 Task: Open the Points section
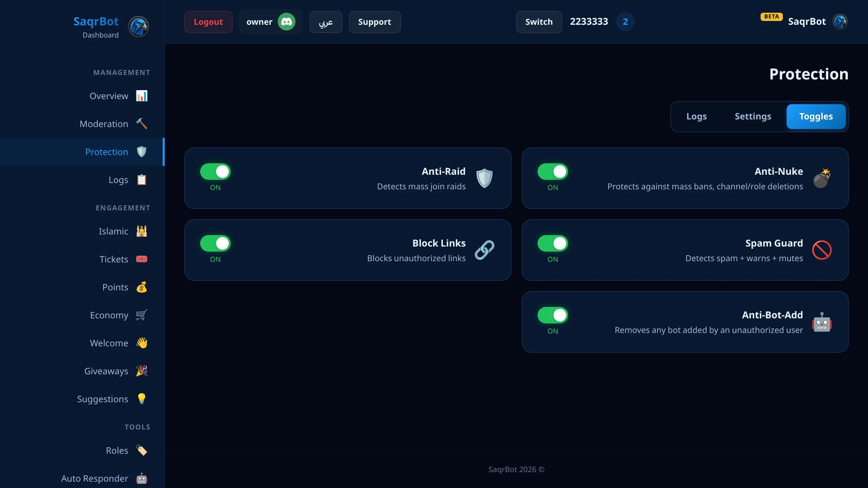pos(82,287)
